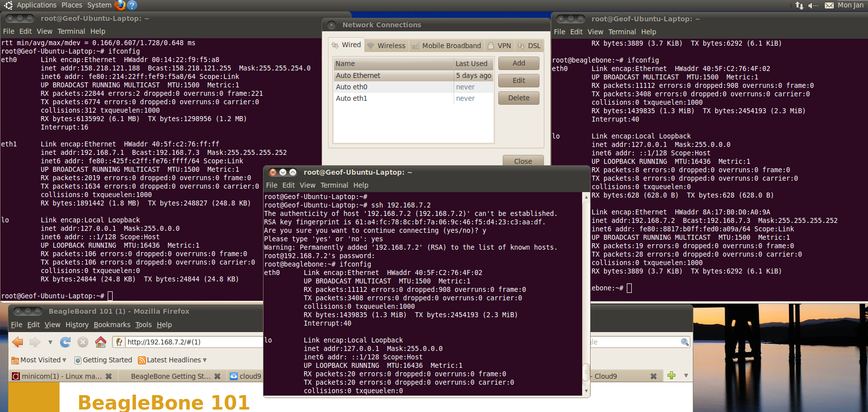Open the list-all-tabs arrow in Firefox
The height and width of the screenshot is (412, 868).
coord(686,375)
